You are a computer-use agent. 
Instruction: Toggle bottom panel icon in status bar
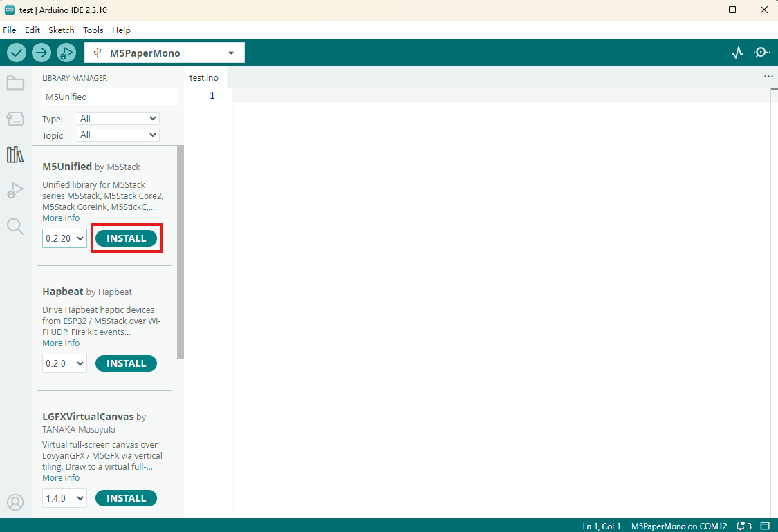[x=765, y=526]
